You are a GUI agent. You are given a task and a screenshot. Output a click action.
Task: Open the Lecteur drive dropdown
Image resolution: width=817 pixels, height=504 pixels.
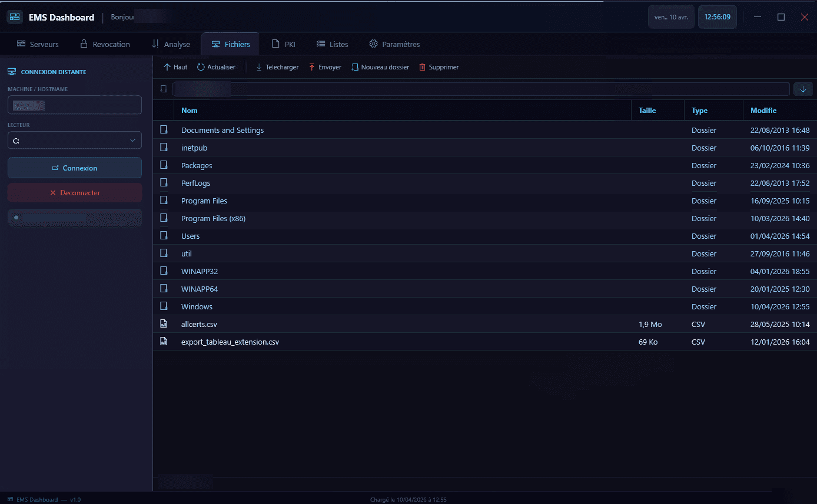[x=75, y=141]
